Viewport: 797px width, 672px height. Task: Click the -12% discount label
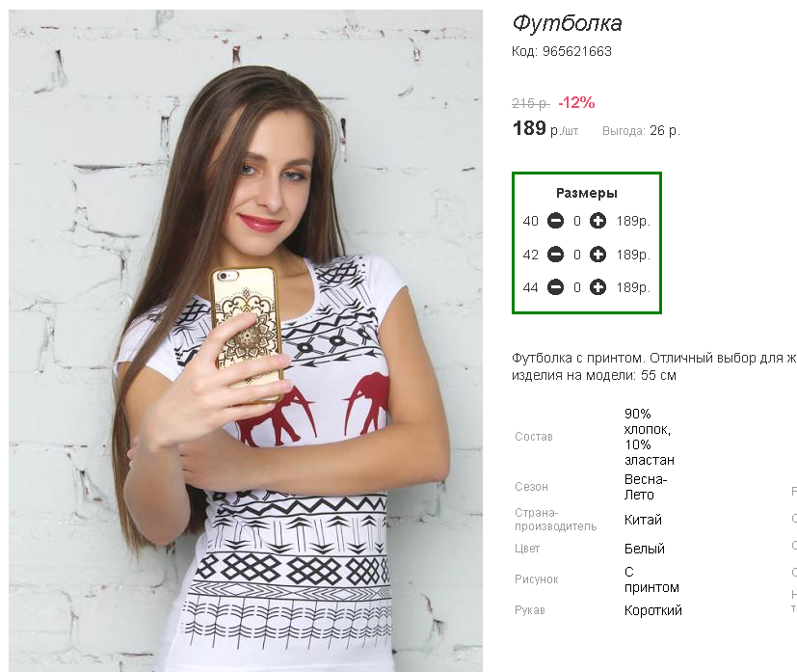pos(576,103)
